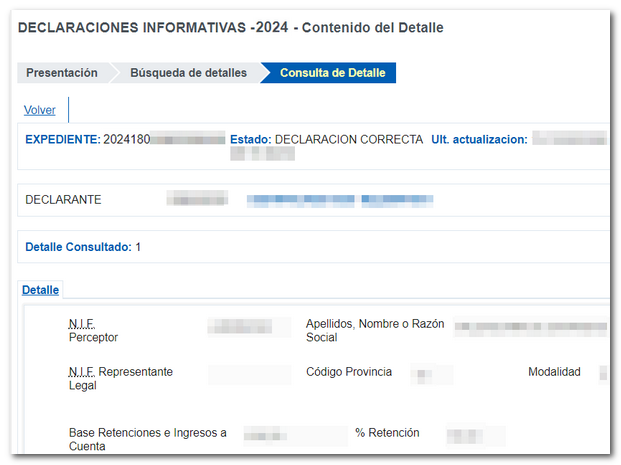Click the DECLARANTE label
The height and width of the screenshot is (465, 621).
(63, 200)
